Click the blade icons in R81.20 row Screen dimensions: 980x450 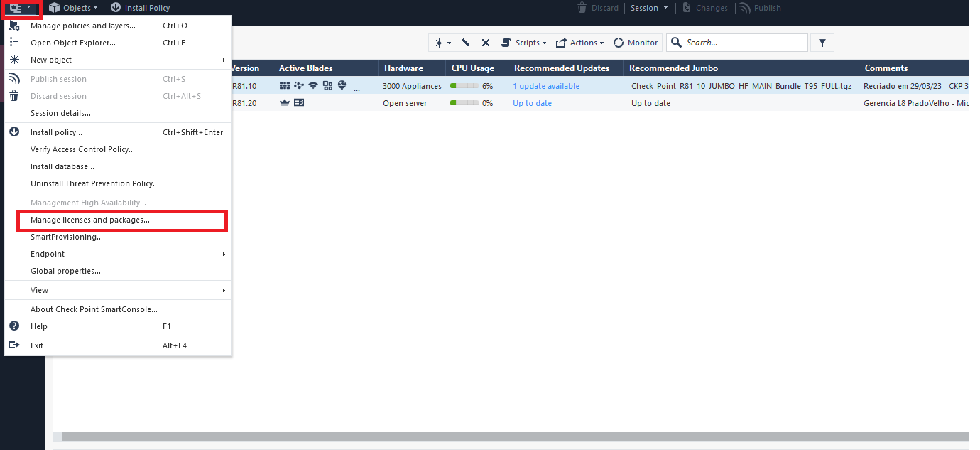point(292,103)
